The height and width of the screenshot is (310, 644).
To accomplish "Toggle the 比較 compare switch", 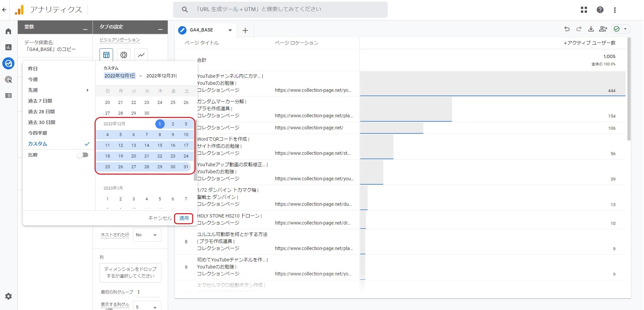I will (x=82, y=155).
